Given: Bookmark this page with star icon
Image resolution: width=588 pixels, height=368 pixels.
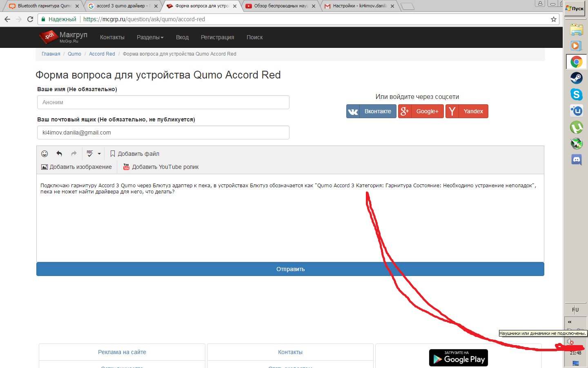Looking at the screenshot, I should click(x=554, y=19).
